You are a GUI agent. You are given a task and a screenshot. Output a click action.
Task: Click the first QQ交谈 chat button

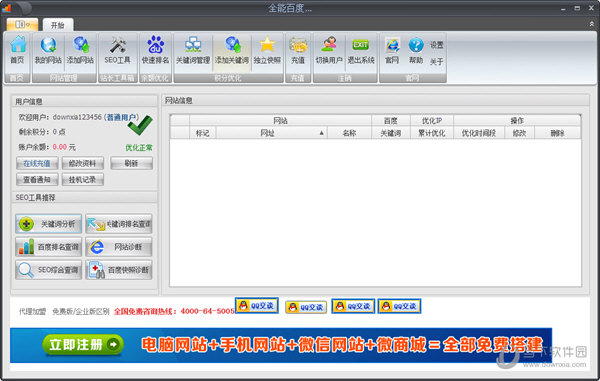[257, 306]
